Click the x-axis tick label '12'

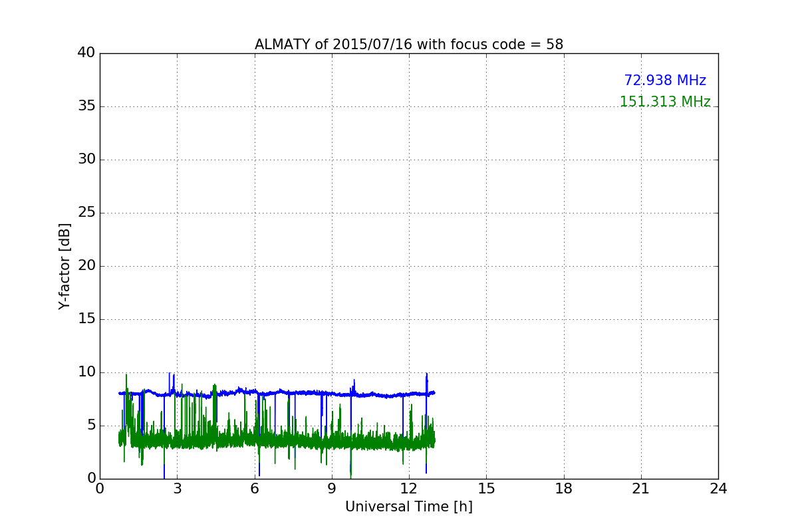[409, 489]
